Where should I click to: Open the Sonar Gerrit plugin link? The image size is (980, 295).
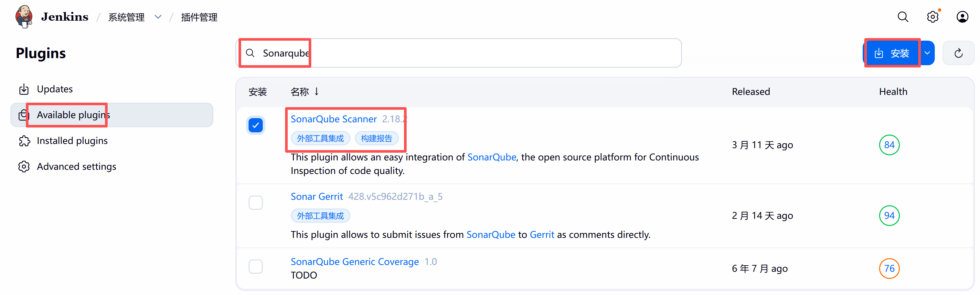point(316,197)
